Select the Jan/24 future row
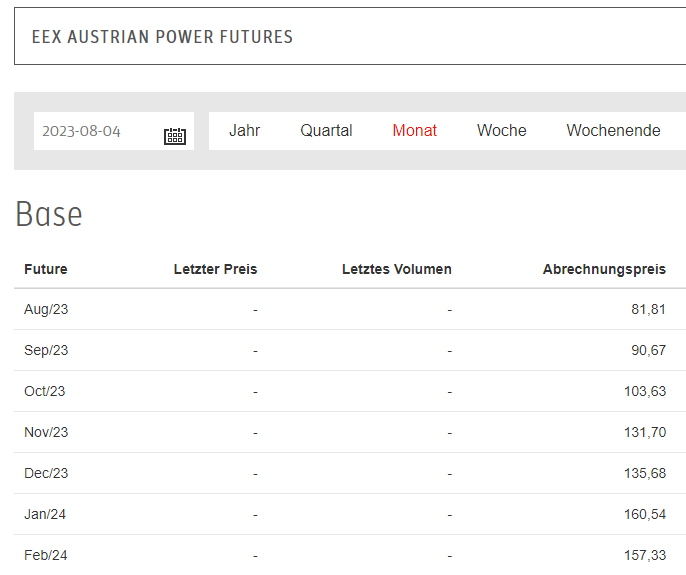The image size is (686, 575). pos(350,514)
